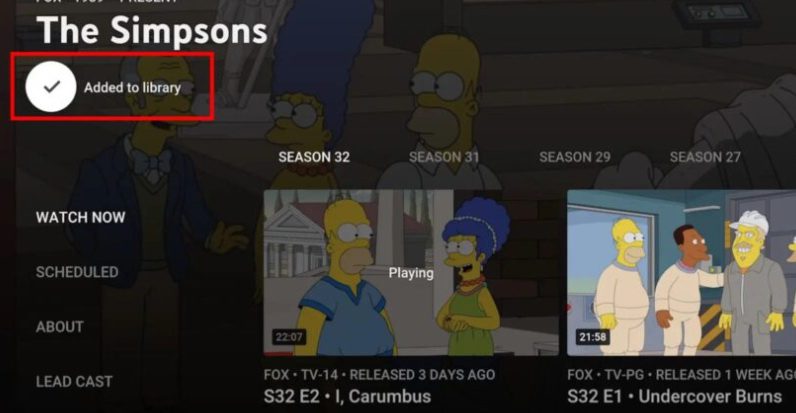The height and width of the screenshot is (413, 796).
Task: Select the Season 32 tab
Action: click(314, 157)
